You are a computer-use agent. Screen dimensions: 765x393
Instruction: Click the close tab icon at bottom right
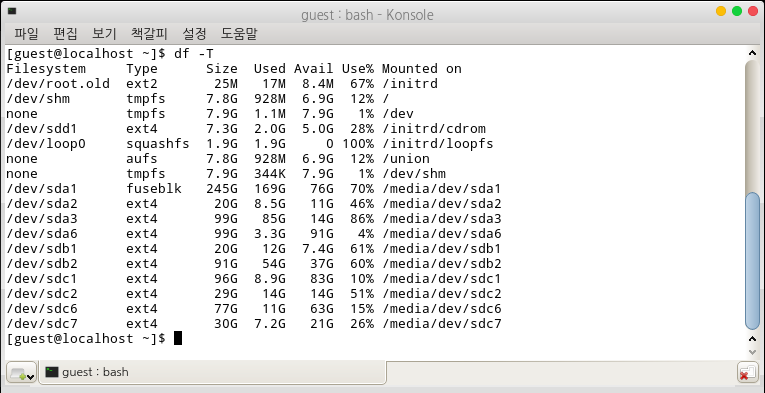747,373
